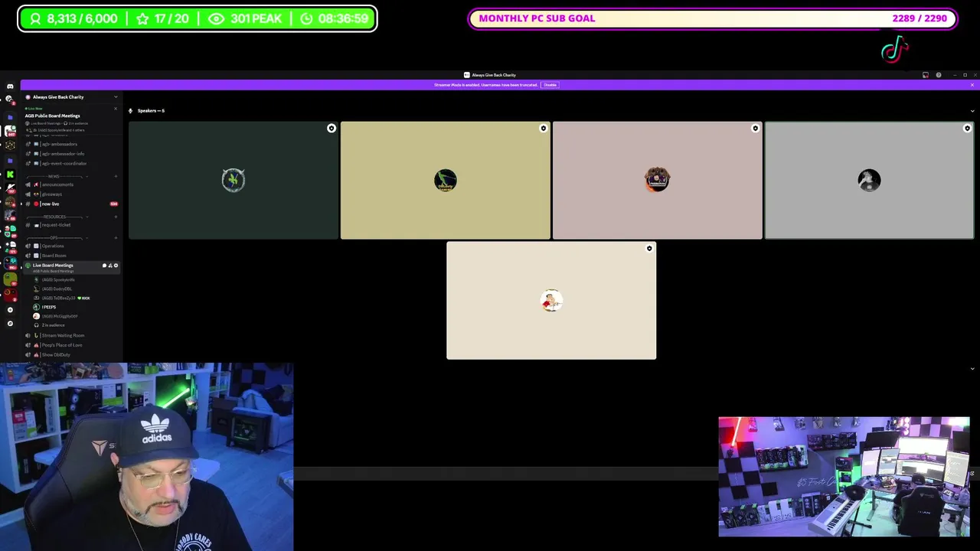Click badge icon on pink speaker tile

point(756,129)
